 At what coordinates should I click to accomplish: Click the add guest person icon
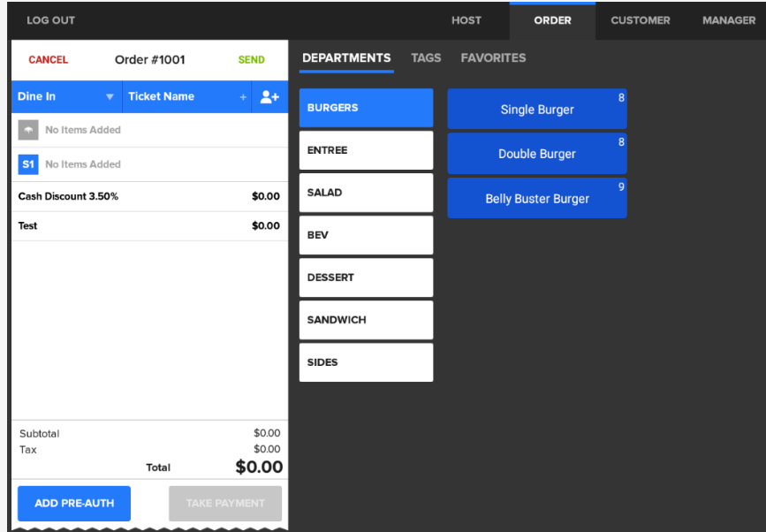pos(269,97)
